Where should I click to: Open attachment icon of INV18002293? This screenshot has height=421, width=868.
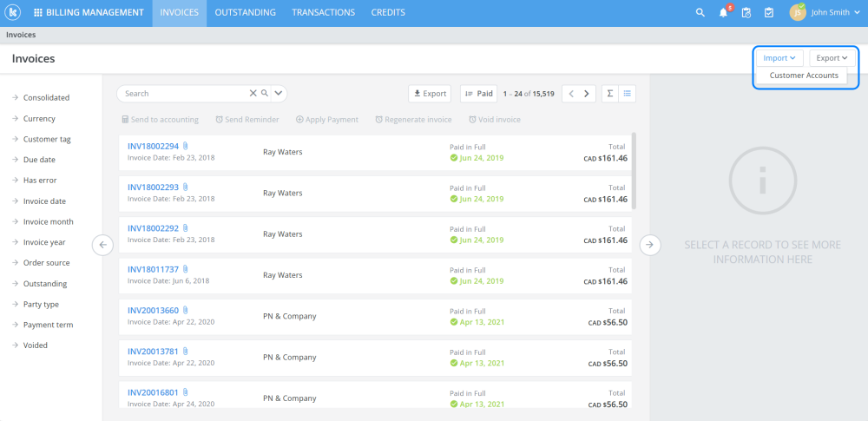pos(186,187)
